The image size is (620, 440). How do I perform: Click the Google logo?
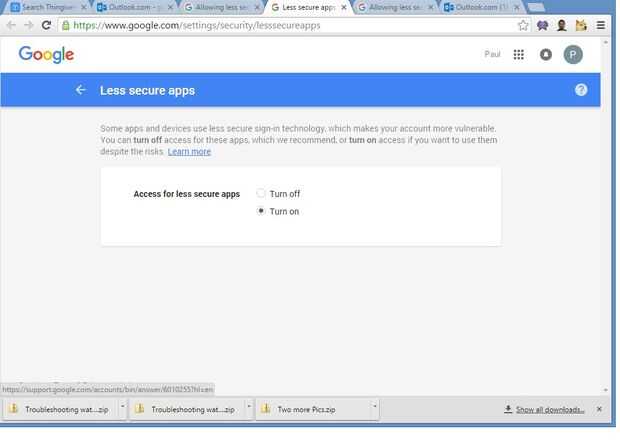tap(46, 55)
